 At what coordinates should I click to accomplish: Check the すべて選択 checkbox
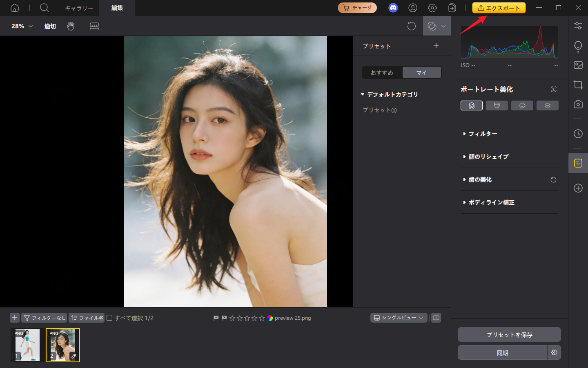pyautogui.click(x=109, y=318)
